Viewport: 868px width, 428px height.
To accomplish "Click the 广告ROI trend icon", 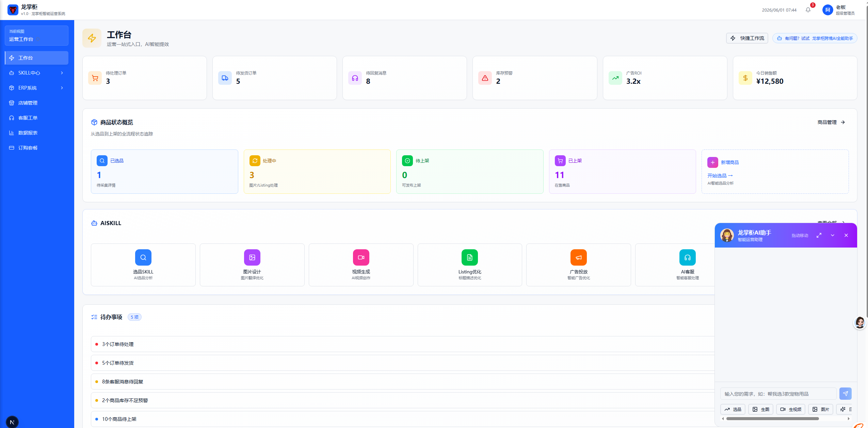I will pos(615,78).
